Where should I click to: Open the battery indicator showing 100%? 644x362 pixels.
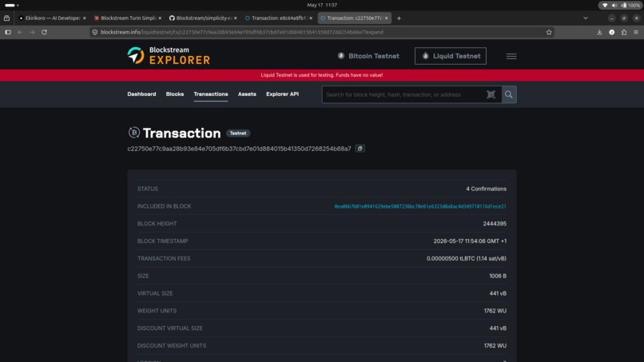630,6
